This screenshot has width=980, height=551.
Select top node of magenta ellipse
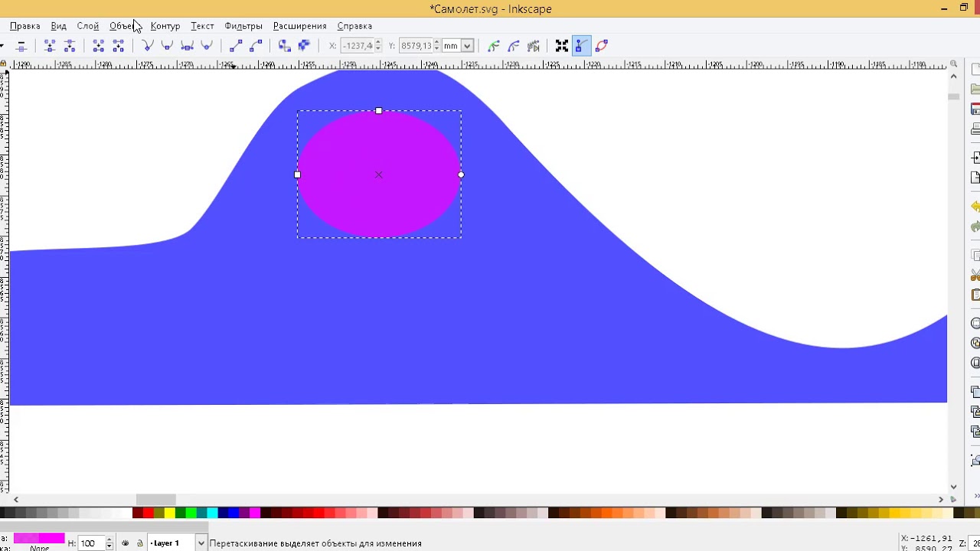379,111
